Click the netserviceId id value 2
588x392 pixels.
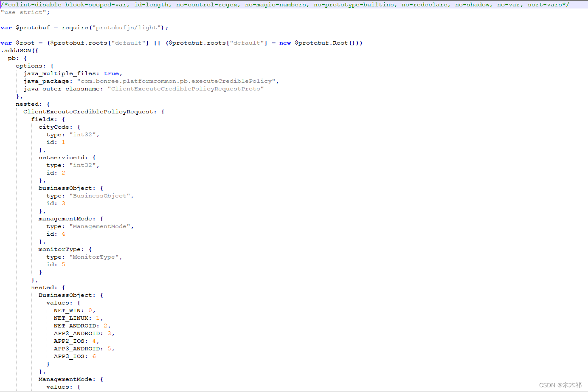pos(63,172)
